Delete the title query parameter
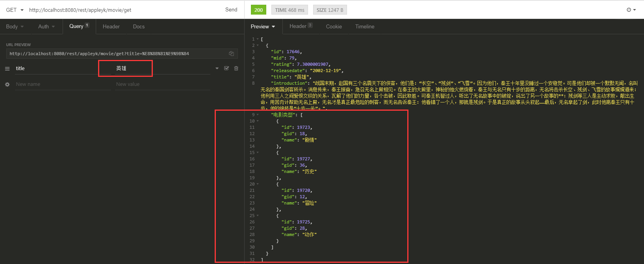 click(x=236, y=68)
